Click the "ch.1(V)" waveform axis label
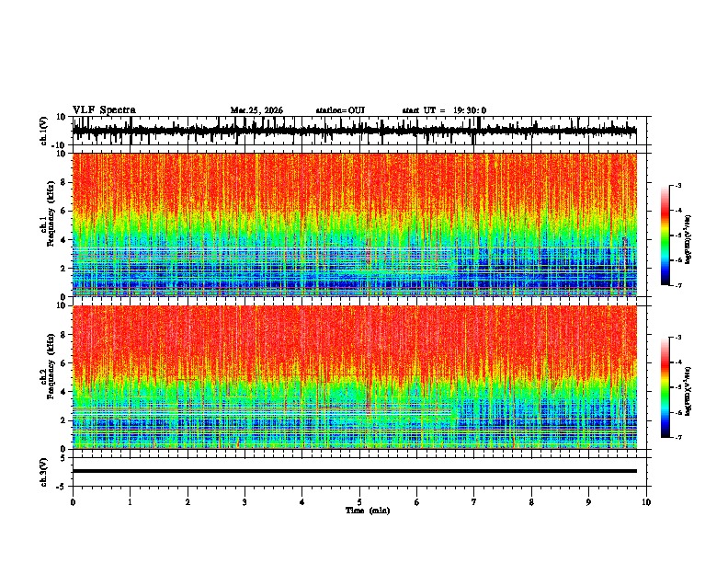The image size is (728, 563). coord(44,131)
